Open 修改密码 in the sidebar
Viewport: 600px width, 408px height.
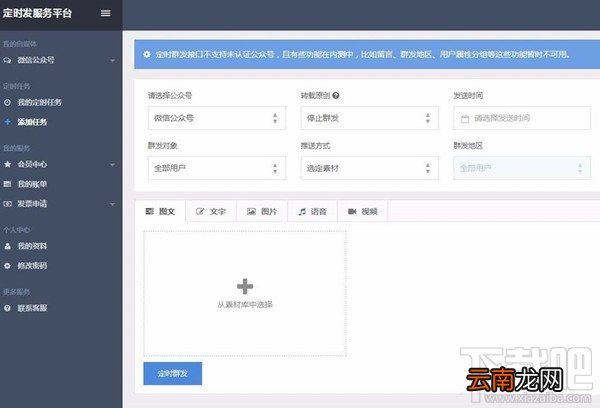[x=32, y=266]
